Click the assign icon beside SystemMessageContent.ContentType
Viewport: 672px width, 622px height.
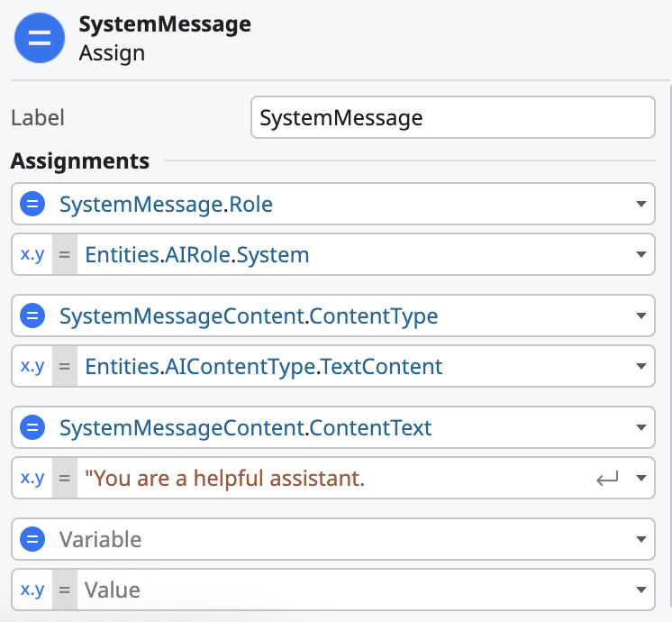(x=32, y=316)
